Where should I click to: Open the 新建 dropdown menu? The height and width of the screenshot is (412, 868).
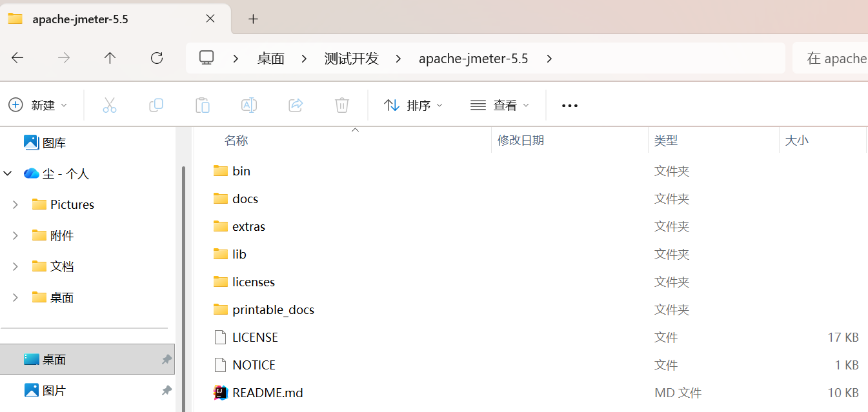[37, 105]
